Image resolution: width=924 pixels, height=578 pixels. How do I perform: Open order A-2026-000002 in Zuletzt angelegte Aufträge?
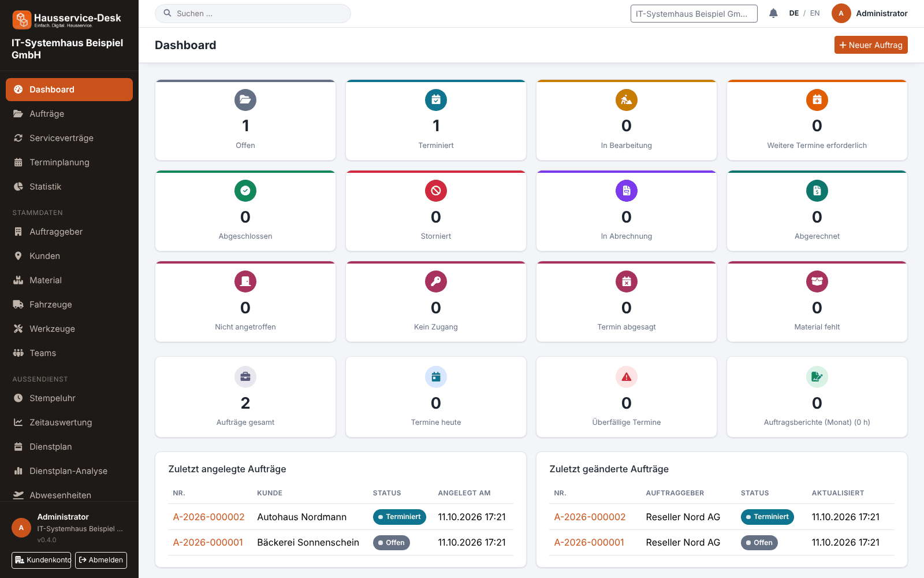[208, 517]
